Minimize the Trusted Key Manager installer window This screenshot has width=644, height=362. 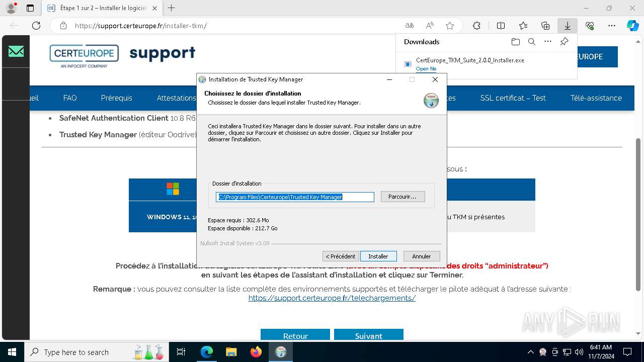389,79
